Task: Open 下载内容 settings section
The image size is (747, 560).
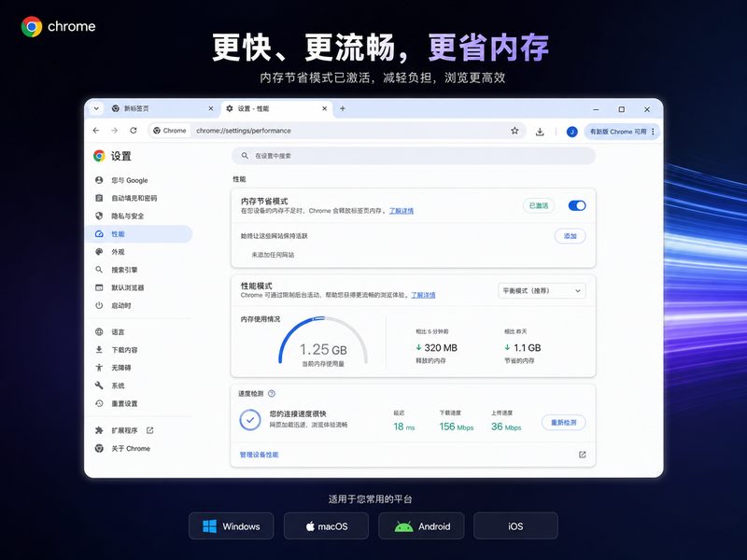Action: pos(139,349)
